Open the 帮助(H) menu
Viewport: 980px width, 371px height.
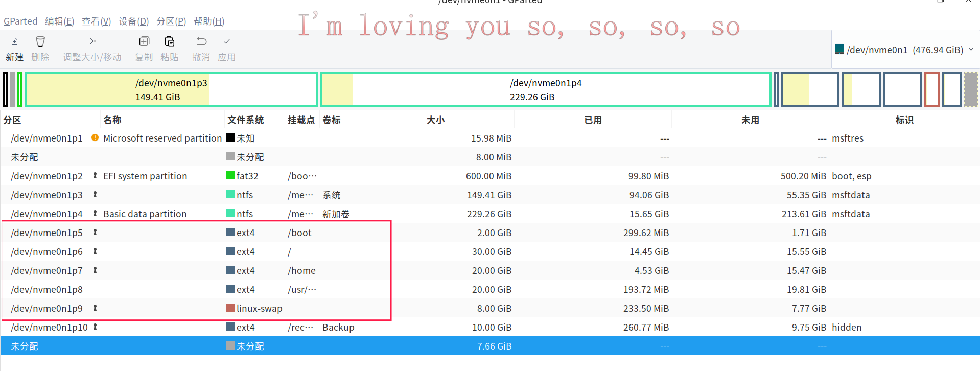click(x=208, y=21)
